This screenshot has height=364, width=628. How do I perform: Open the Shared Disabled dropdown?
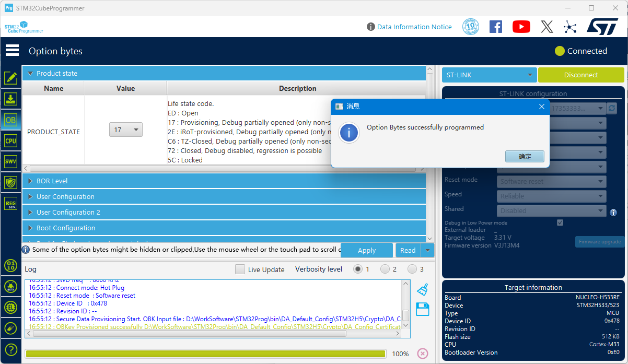tap(552, 210)
